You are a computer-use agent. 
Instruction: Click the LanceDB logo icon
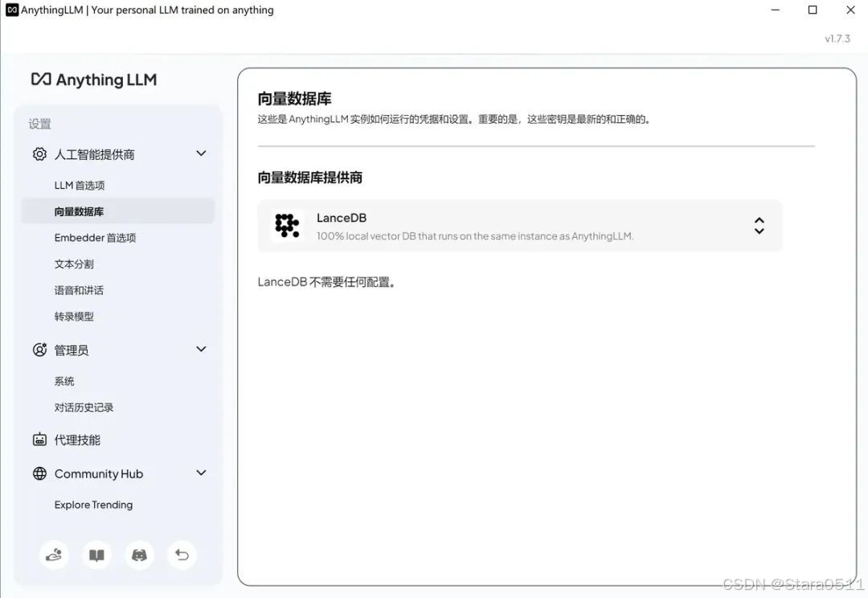point(287,226)
